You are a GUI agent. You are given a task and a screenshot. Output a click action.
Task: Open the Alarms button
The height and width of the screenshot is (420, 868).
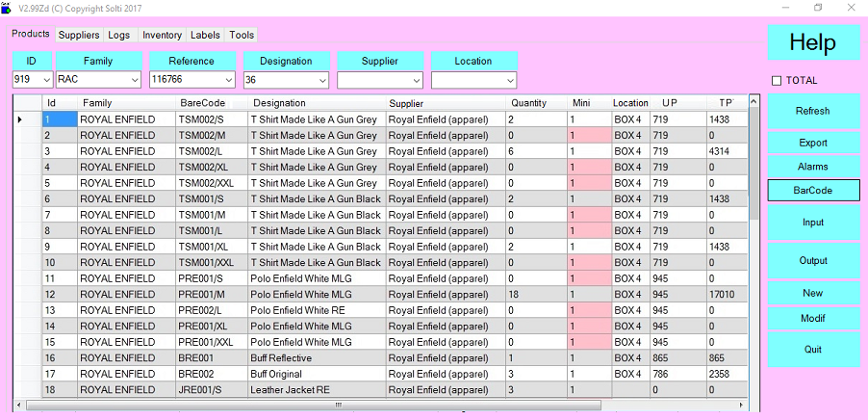812,167
